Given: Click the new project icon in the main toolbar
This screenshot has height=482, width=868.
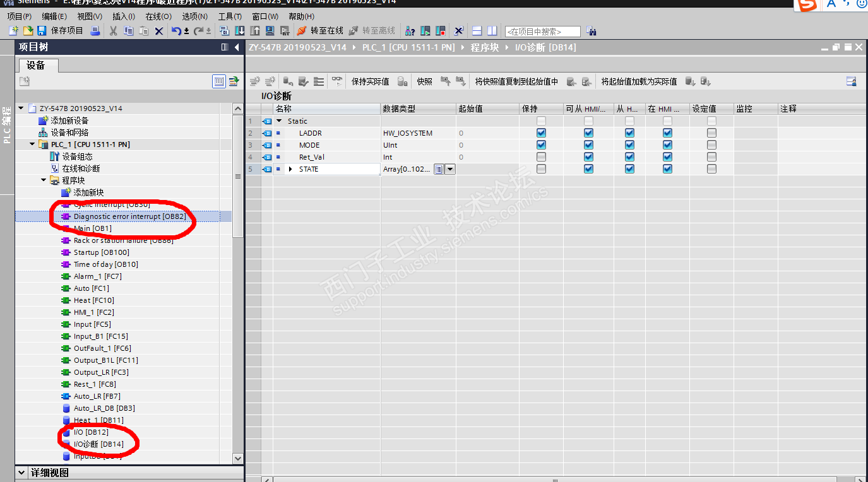Looking at the screenshot, I should pyautogui.click(x=14, y=31).
